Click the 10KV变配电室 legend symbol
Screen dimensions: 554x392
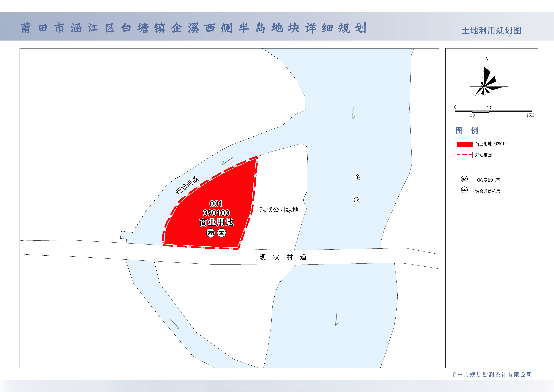[464, 179]
